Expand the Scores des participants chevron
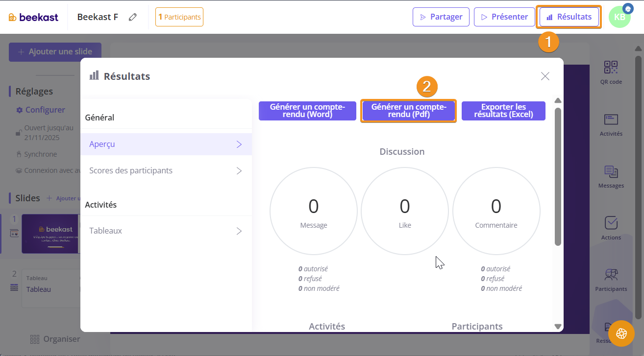Screen dimensions: 644x356 (239, 171)
